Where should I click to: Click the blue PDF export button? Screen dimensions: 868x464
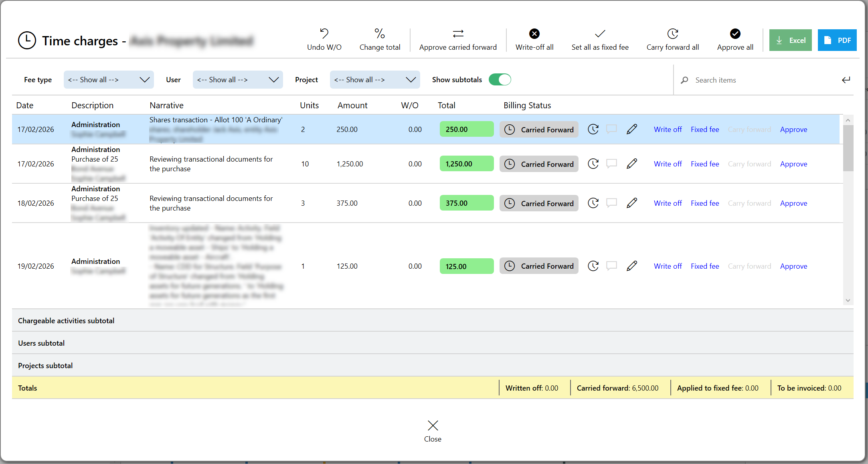pyautogui.click(x=837, y=40)
